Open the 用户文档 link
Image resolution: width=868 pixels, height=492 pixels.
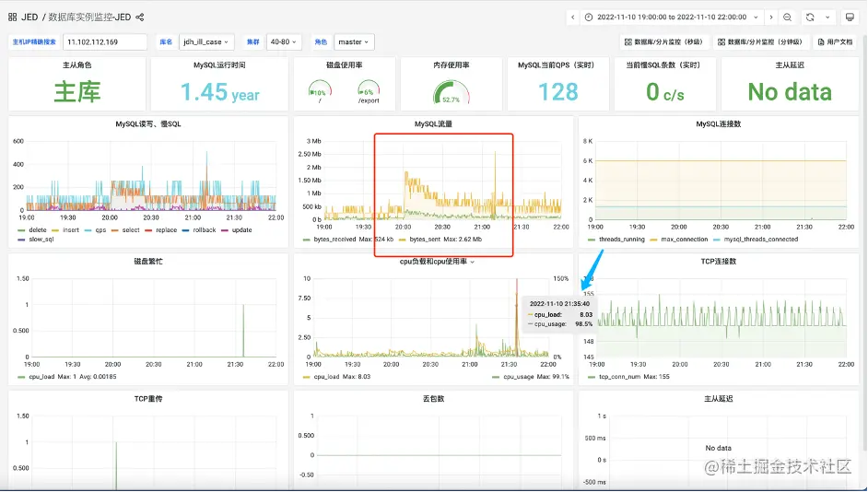click(x=836, y=42)
